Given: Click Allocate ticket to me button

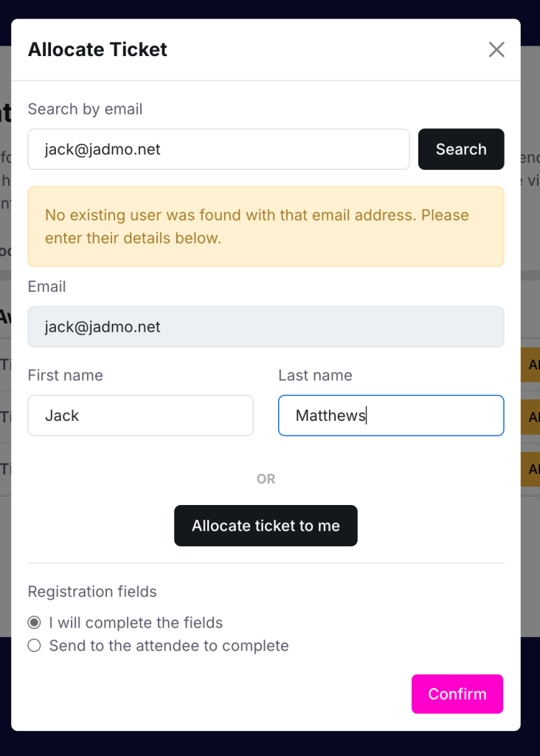Looking at the screenshot, I should tap(266, 526).
